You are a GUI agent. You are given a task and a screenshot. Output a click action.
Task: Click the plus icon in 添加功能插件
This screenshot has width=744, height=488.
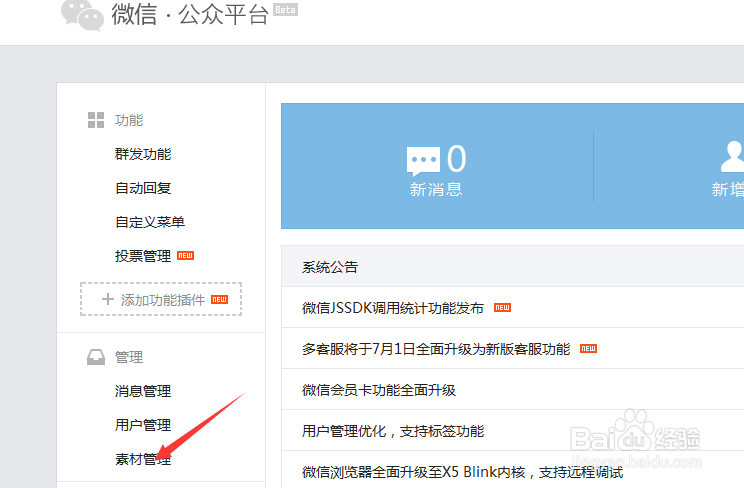(108, 299)
